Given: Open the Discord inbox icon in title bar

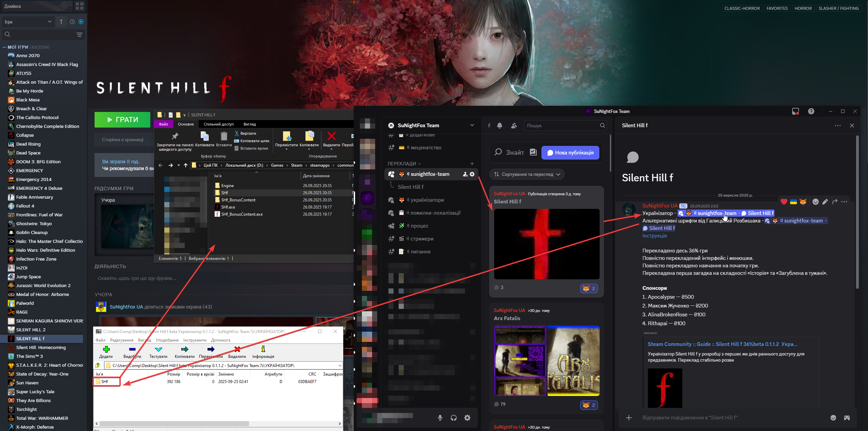Looking at the screenshot, I should click(796, 111).
